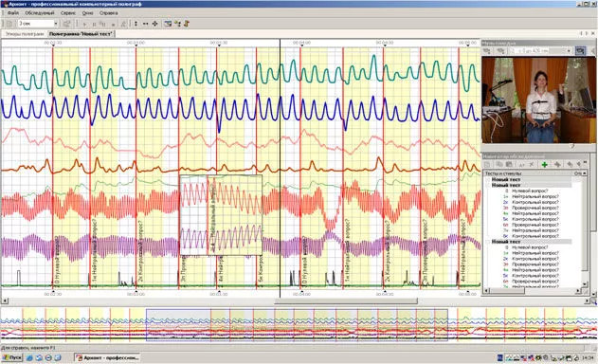Click the speaker icon in video panel
Image resolution: width=598 pixels, height=364 pixels.
click(592, 51)
